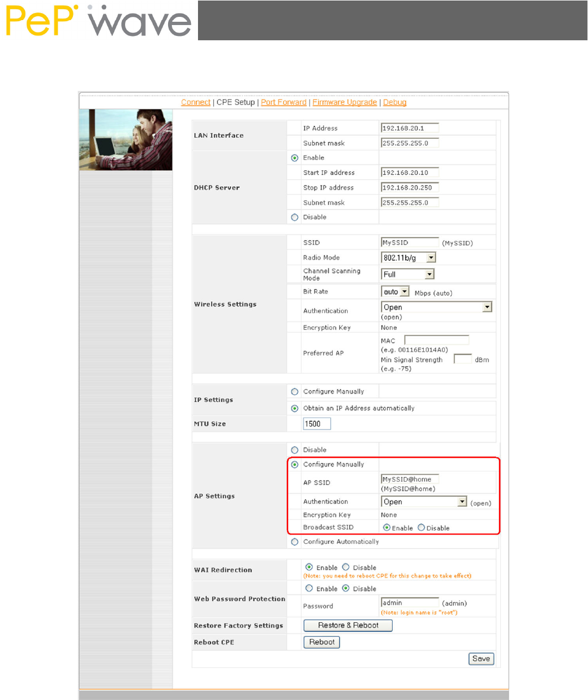Viewport: 588px width, 700px height.
Task: Click the Preferred AP MAC field
Action: pyautogui.click(x=437, y=340)
